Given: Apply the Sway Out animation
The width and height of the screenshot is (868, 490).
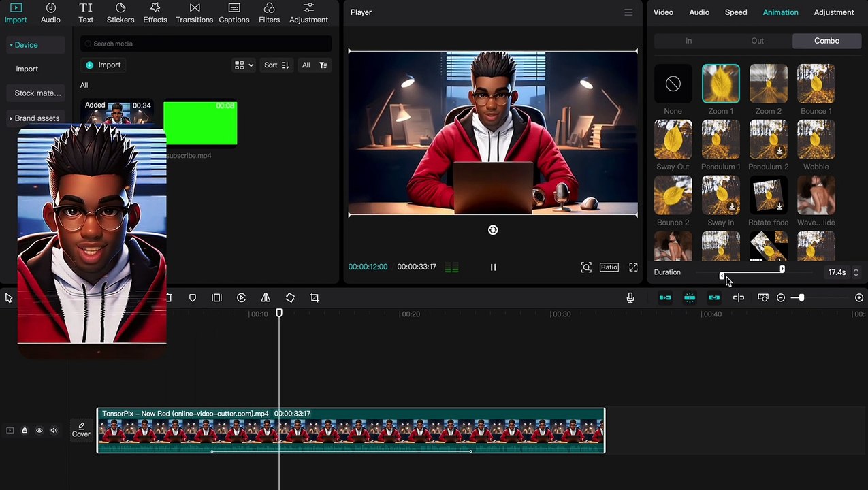Looking at the screenshot, I should click(x=673, y=140).
